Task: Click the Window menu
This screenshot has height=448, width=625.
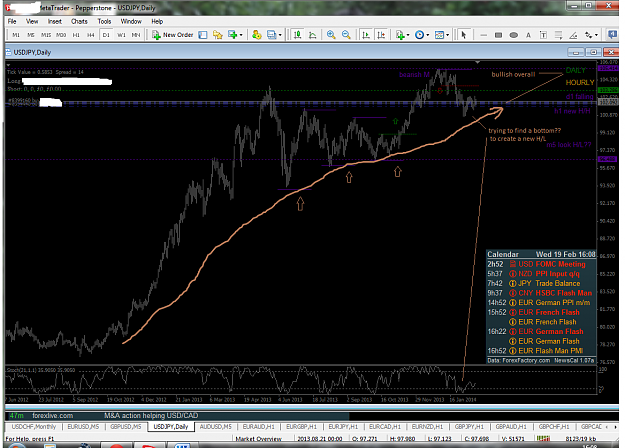Action: (x=131, y=22)
